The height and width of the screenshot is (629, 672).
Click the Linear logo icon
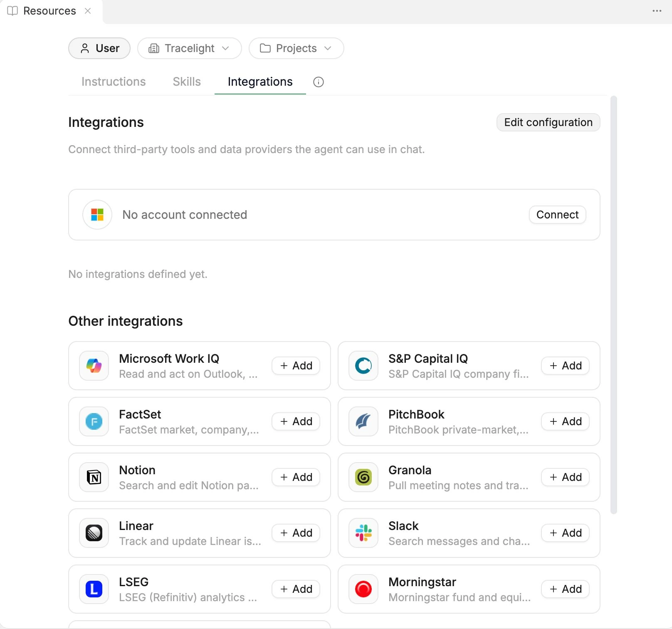click(94, 533)
